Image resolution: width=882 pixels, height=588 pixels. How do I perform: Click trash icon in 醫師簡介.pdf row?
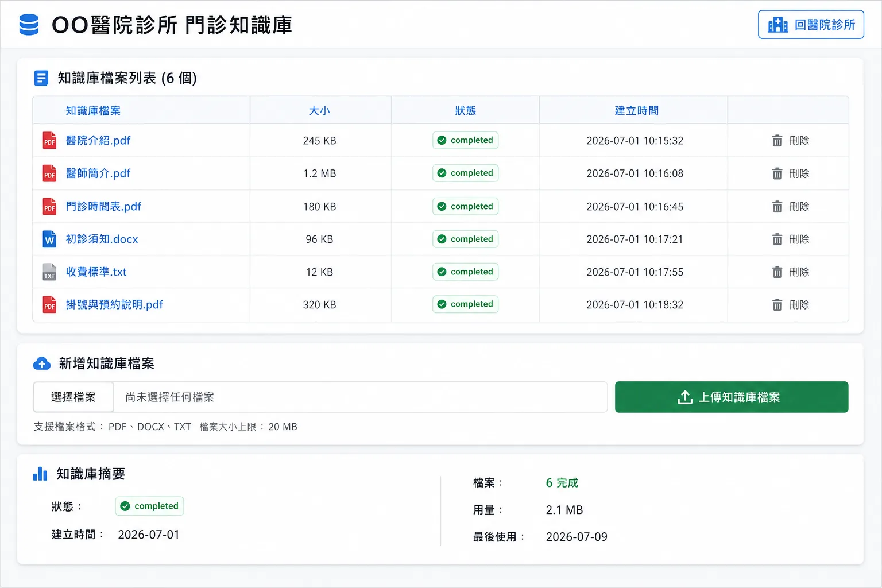pyautogui.click(x=777, y=173)
